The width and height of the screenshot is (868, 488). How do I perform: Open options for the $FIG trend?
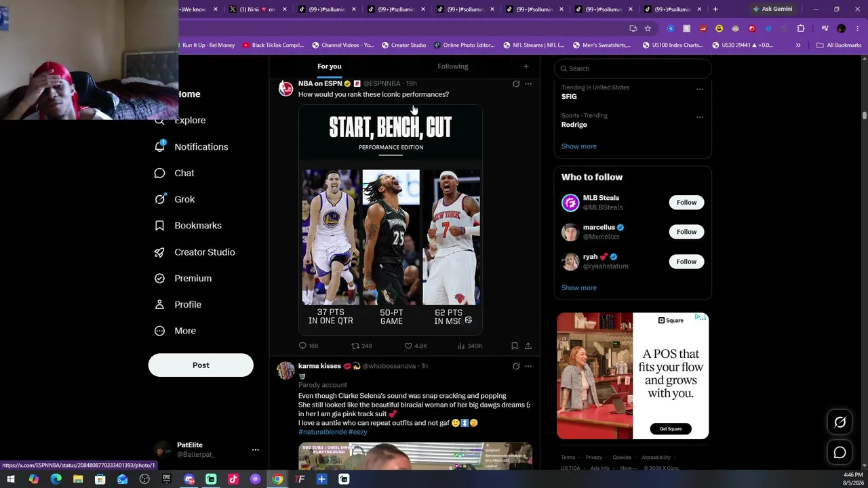[700, 89]
